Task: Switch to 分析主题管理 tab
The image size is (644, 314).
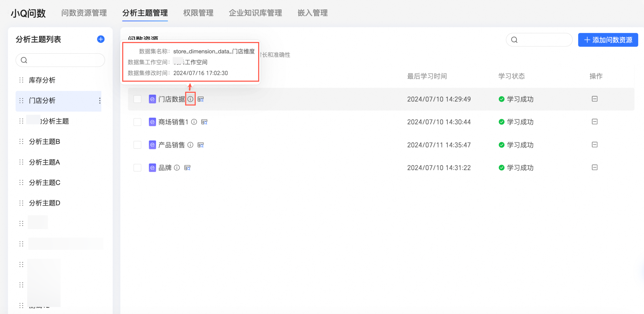Action: [145, 13]
